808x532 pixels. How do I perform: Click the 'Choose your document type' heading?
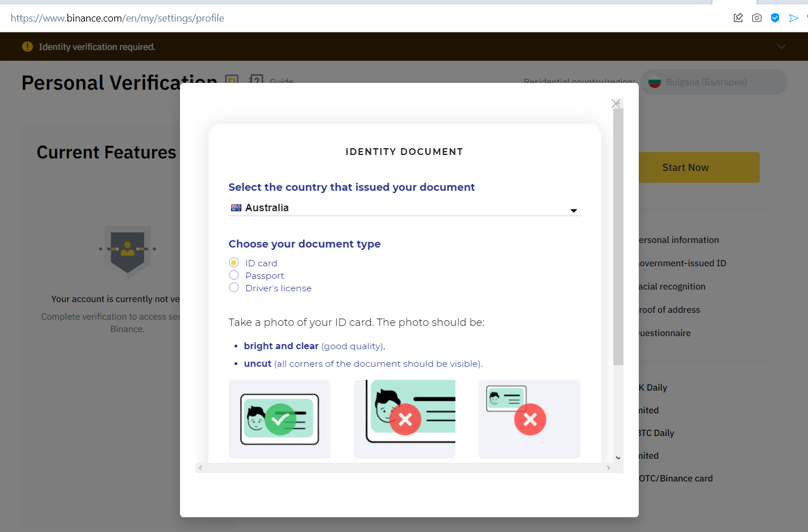pos(304,244)
